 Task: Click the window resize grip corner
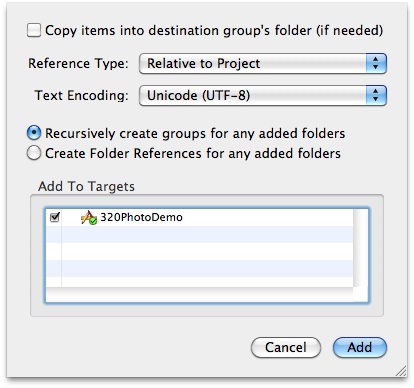click(x=401, y=371)
